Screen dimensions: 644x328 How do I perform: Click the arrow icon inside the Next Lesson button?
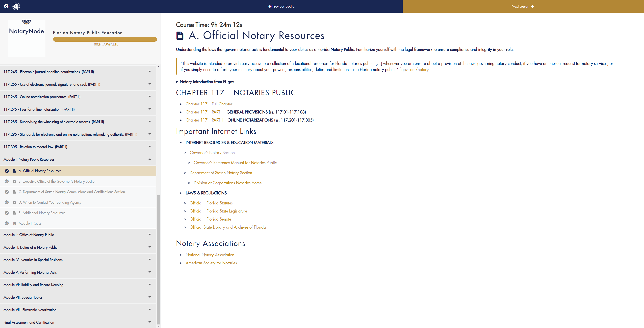(x=532, y=6)
